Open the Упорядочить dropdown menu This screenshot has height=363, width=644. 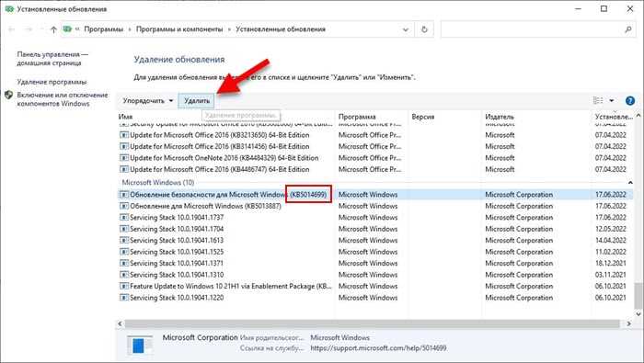[148, 100]
